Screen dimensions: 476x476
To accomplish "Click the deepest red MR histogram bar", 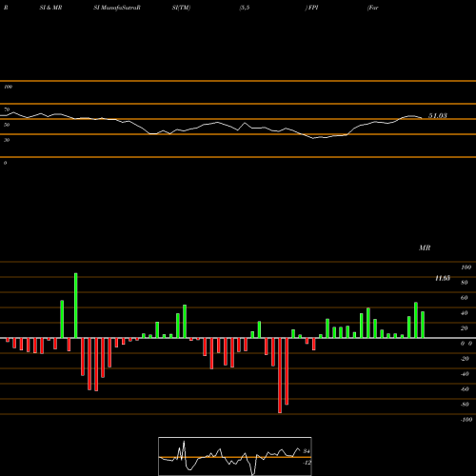I will pos(280,375).
